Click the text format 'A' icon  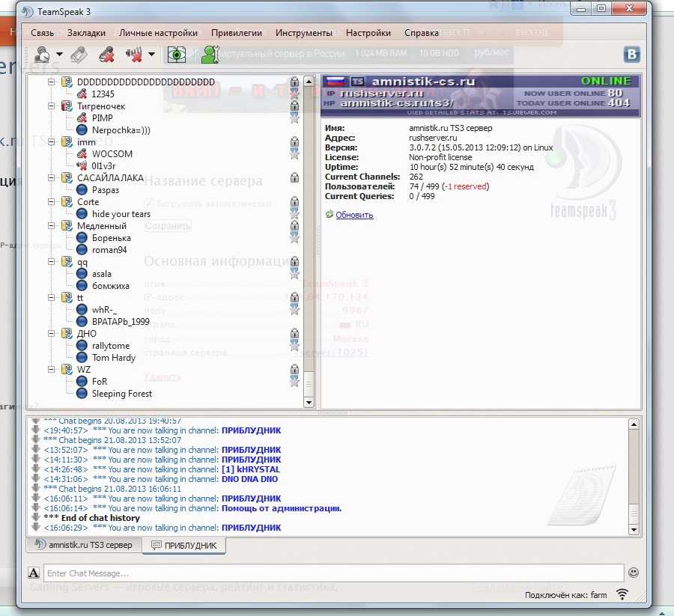click(34, 573)
